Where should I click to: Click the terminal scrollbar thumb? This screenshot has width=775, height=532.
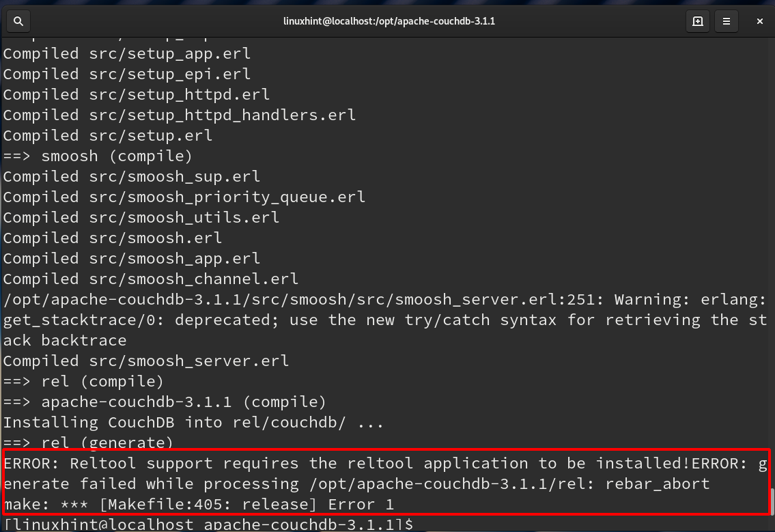772,502
